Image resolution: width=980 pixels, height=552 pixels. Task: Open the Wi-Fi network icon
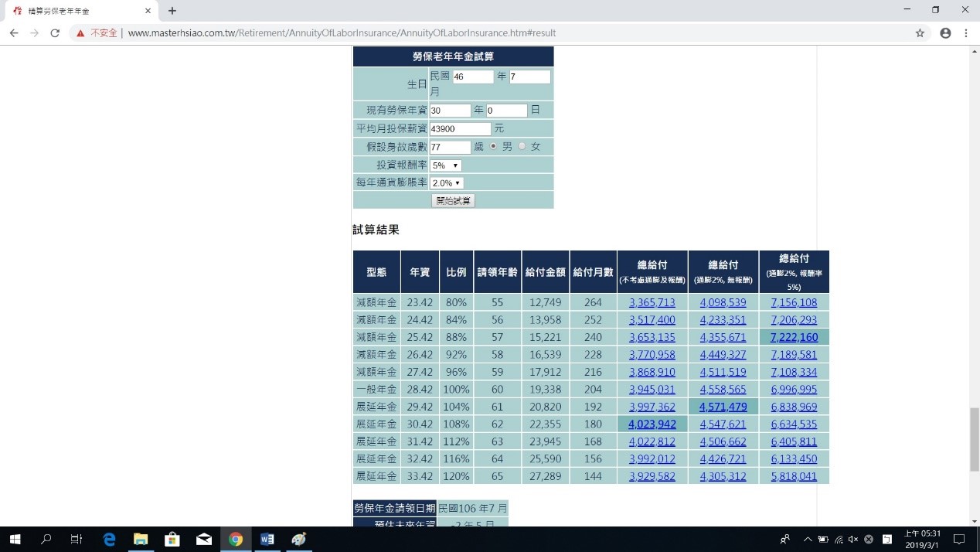(x=839, y=540)
